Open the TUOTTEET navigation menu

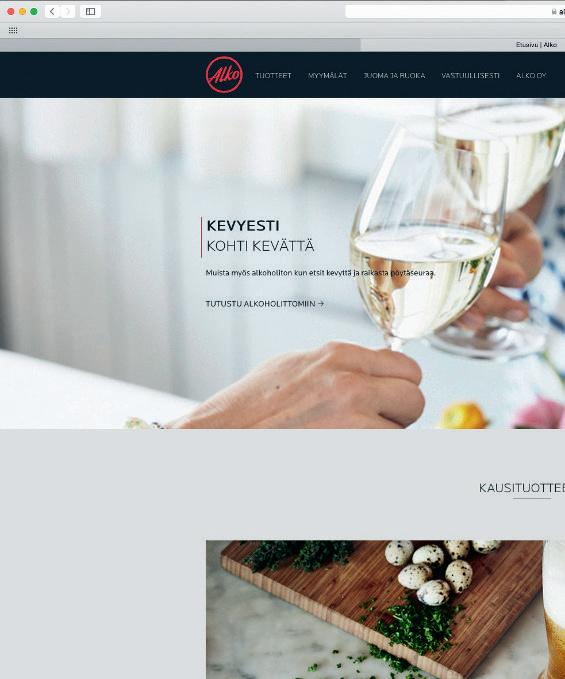tap(273, 75)
